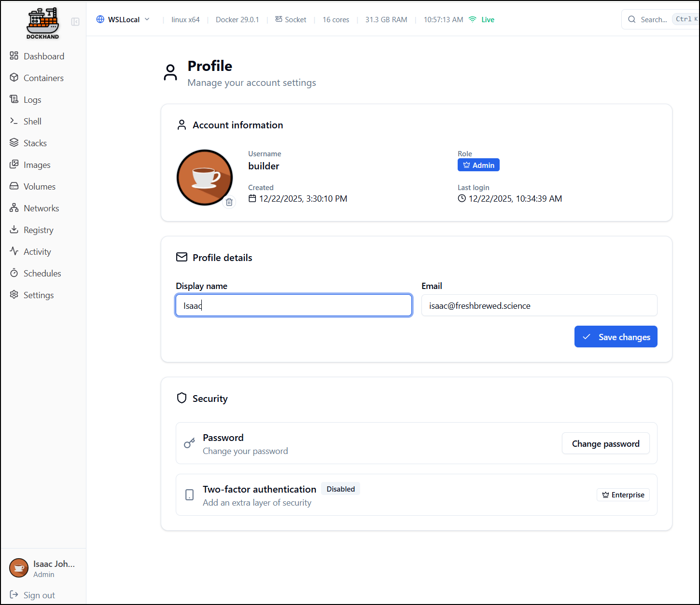
Task: Delete avatar using the trash icon
Action: coord(229,202)
